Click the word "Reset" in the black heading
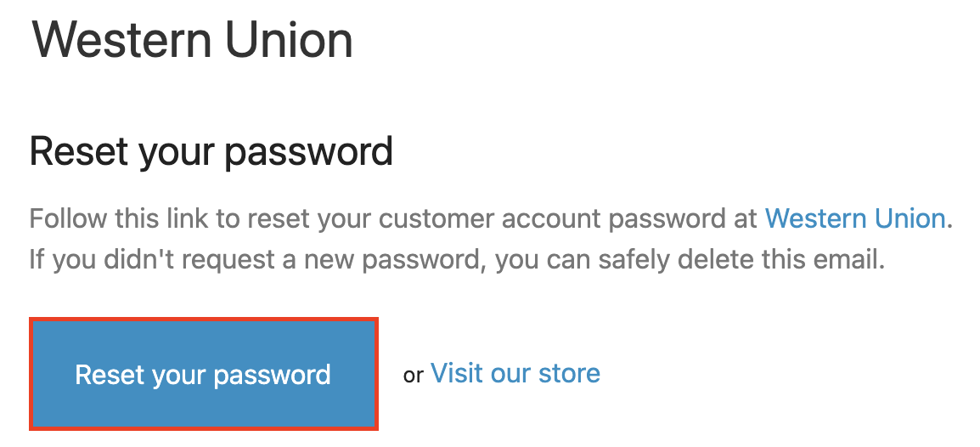Viewport: 980px width, 447px height. click(82, 151)
